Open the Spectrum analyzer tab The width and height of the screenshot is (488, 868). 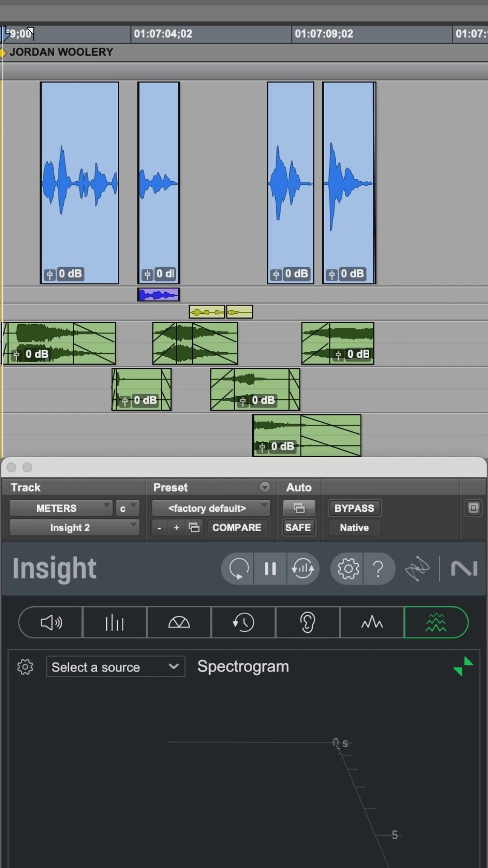tap(372, 623)
